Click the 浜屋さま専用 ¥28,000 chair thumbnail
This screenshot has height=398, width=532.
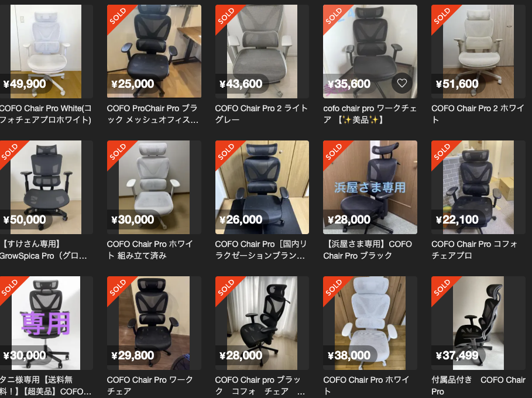370,187
